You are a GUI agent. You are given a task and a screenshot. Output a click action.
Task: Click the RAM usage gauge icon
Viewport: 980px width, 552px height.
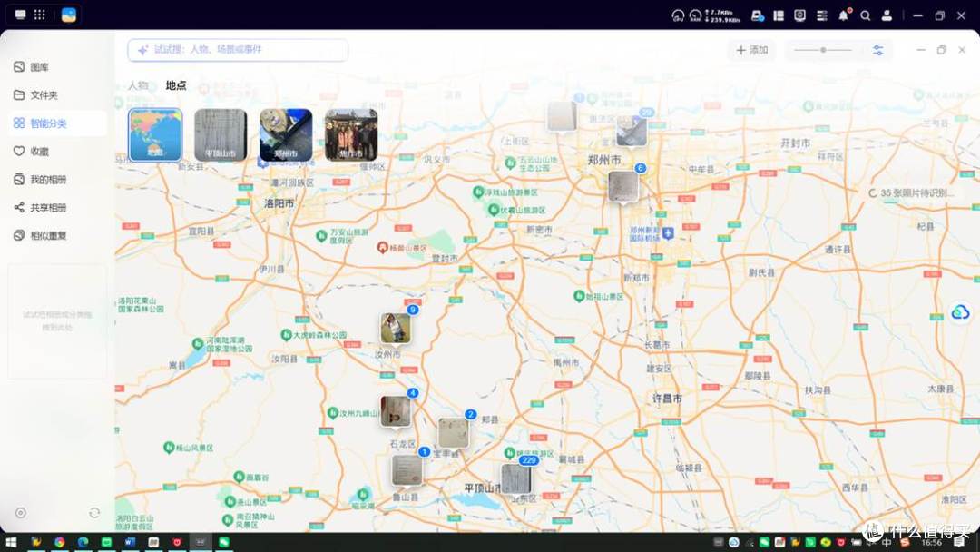[x=696, y=15]
